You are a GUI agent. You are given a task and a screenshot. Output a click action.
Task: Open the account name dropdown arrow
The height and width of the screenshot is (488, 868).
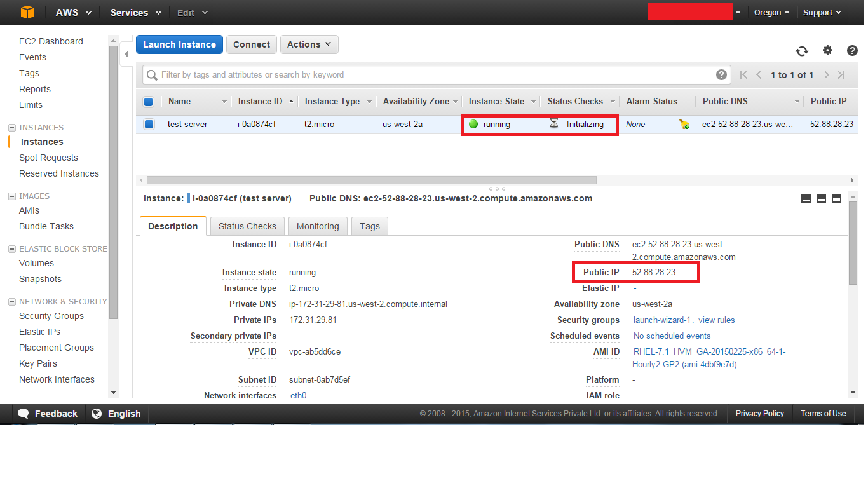point(738,13)
